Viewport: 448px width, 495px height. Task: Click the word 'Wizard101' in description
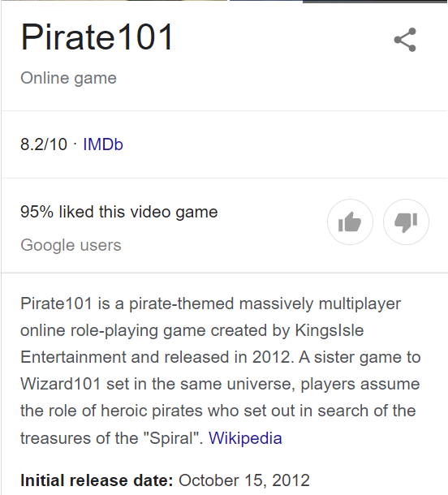click(x=61, y=384)
